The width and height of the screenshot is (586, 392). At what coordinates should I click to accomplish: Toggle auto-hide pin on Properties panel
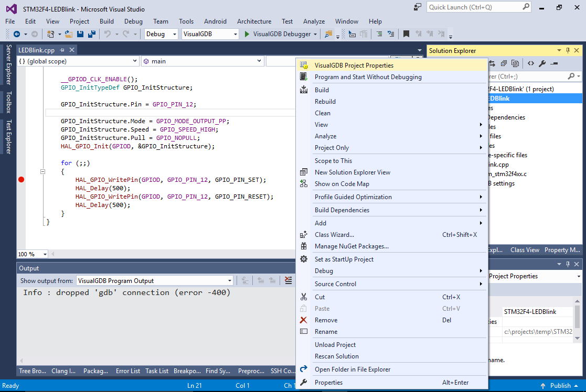click(x=568, y=264)
